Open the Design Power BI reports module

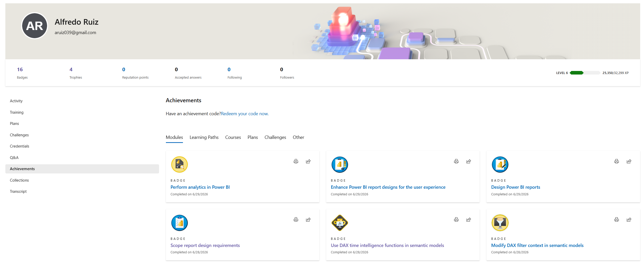click(x=516, y=187)
